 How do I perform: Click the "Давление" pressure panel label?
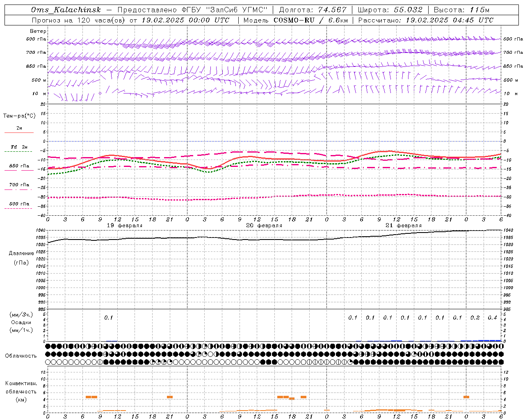[x=21, y=253]
